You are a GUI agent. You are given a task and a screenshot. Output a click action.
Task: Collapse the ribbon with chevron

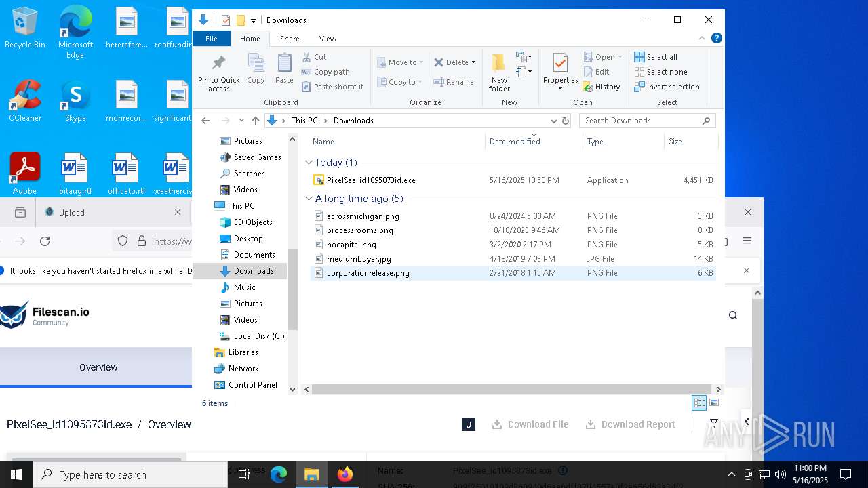702,38
